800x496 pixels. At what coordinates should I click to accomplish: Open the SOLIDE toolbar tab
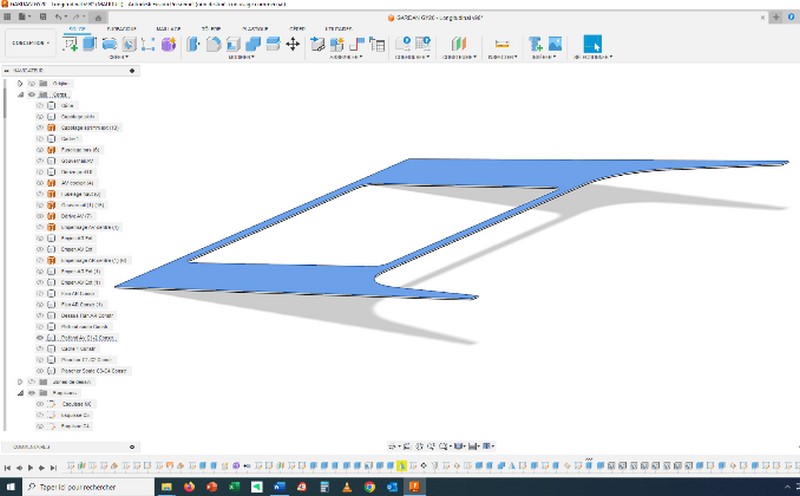pos(73,31)
